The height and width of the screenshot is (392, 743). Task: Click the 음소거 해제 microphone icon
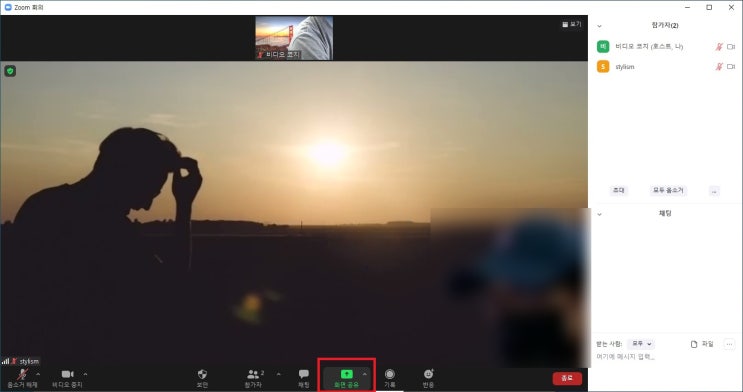(22, 374)
